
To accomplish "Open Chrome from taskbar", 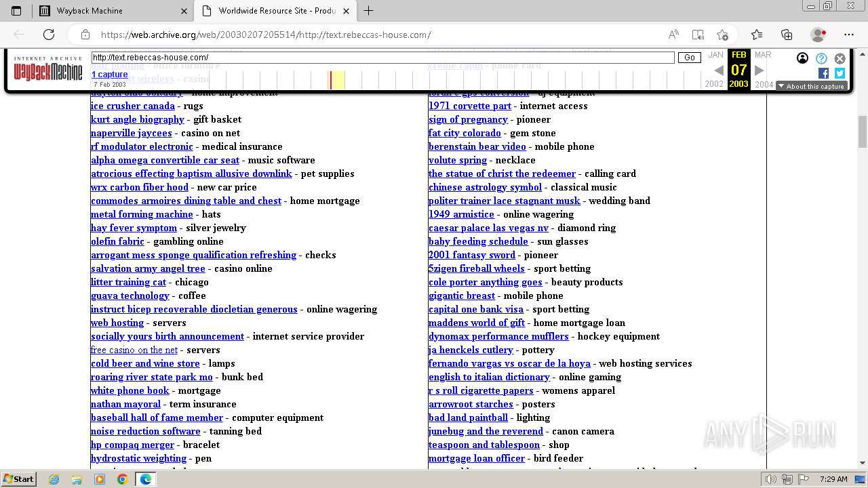I will (122, 479).
